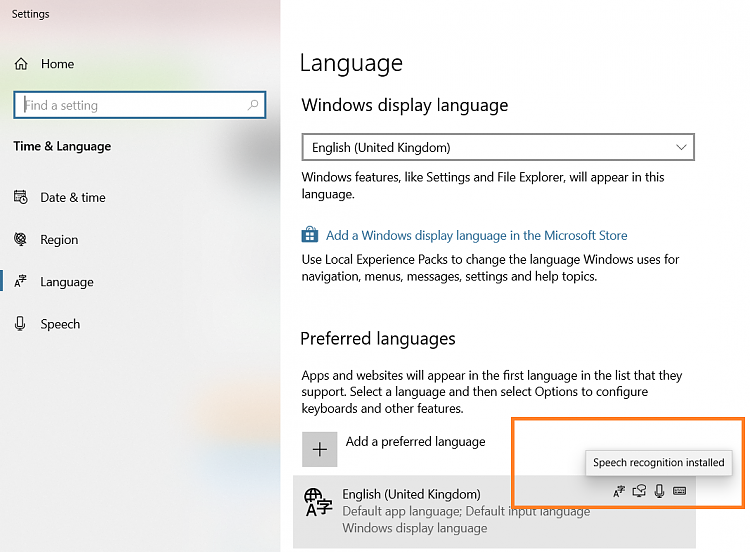Viewport: 750px width, 552px height.
Task: Click the Language sidebar icon
Action: [21, 281]
